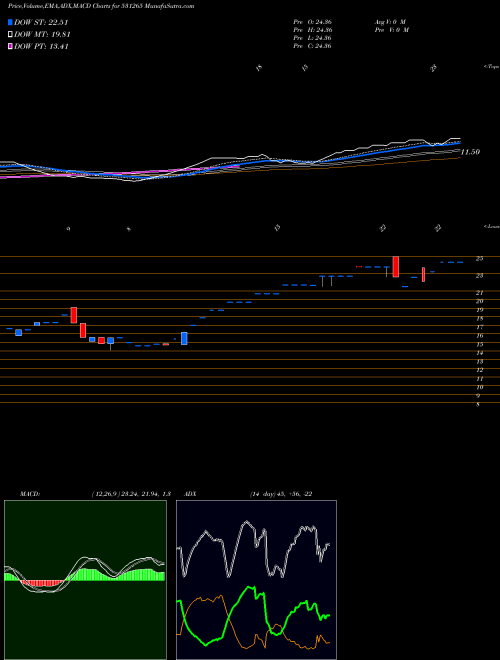Select the 'Pre L: 24.36' value
The image size is (500, 660).
(x=312, y=38)
